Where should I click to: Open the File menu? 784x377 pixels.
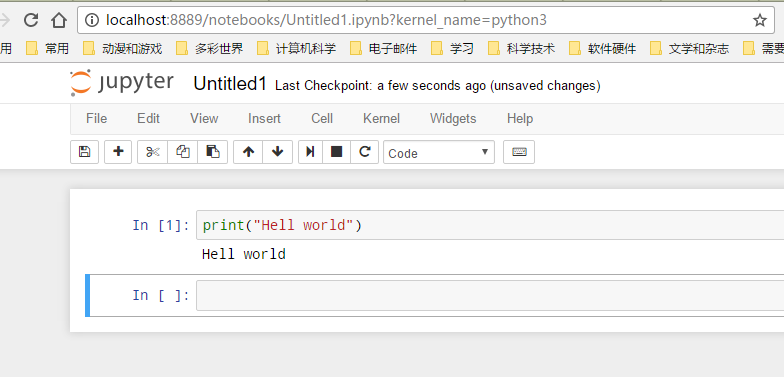click(x=96, y=118)
